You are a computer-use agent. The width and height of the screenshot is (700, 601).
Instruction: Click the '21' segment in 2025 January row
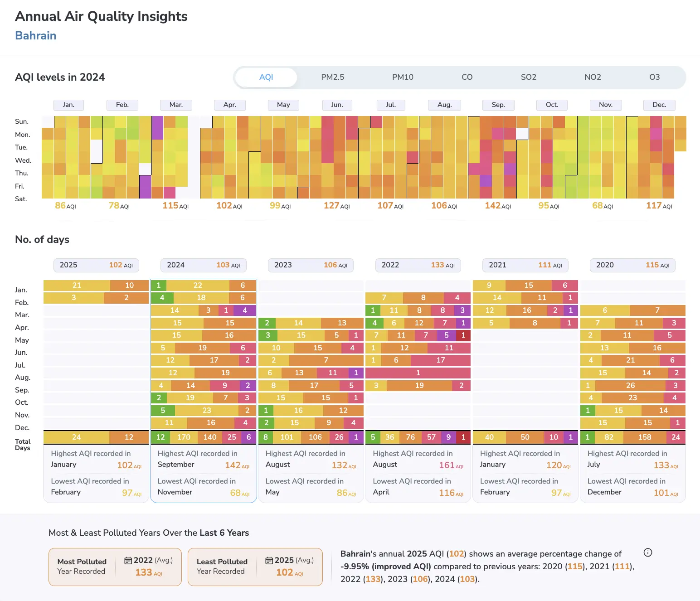pyautogui.click(x=77, y=286)
